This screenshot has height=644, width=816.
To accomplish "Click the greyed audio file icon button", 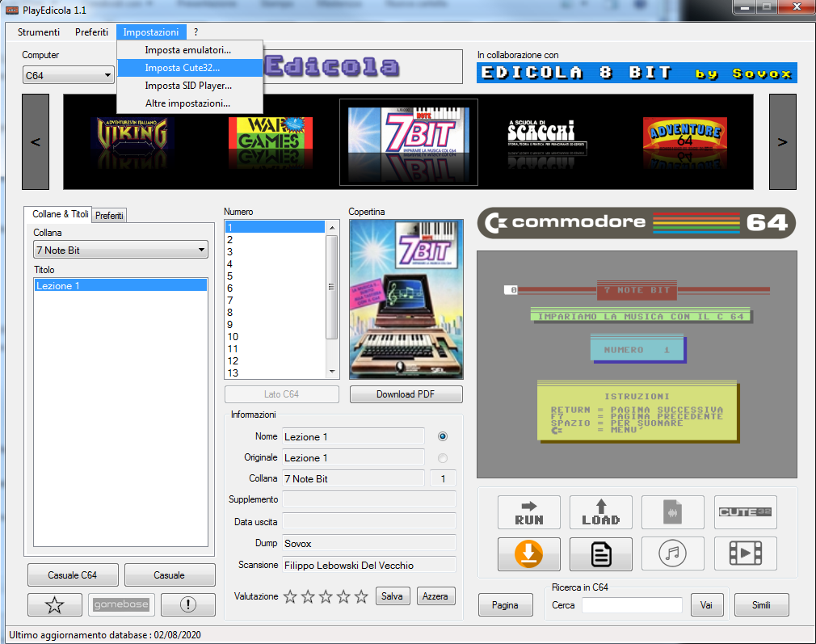I will (672, 512).
